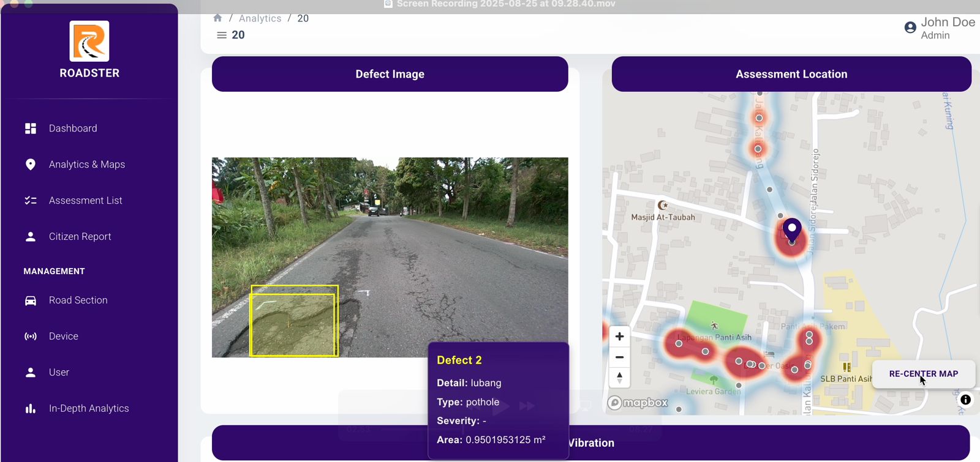Zoom out on the map
The image size is (980, 462).
619,357
